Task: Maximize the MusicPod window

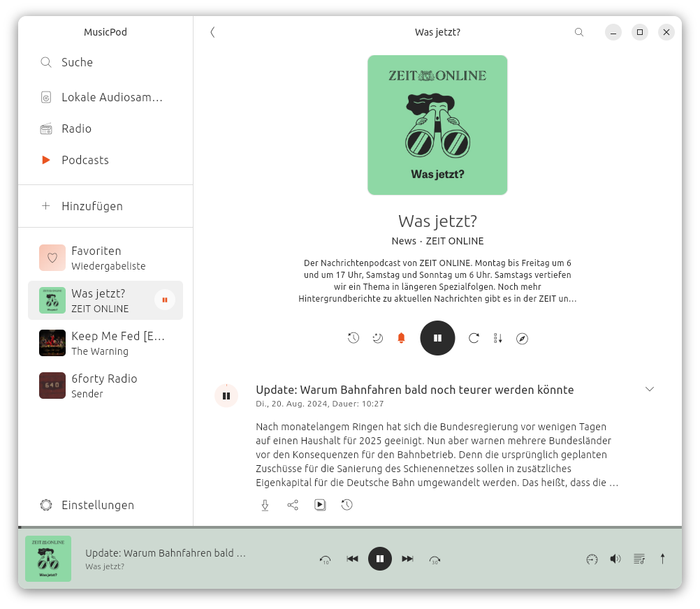Action: click(640, 32)
